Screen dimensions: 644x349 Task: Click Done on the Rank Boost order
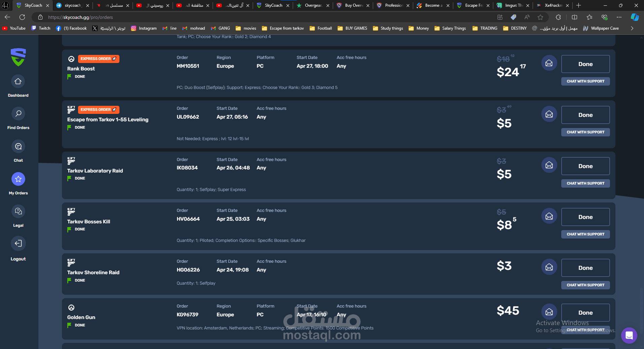coord(585,64)
